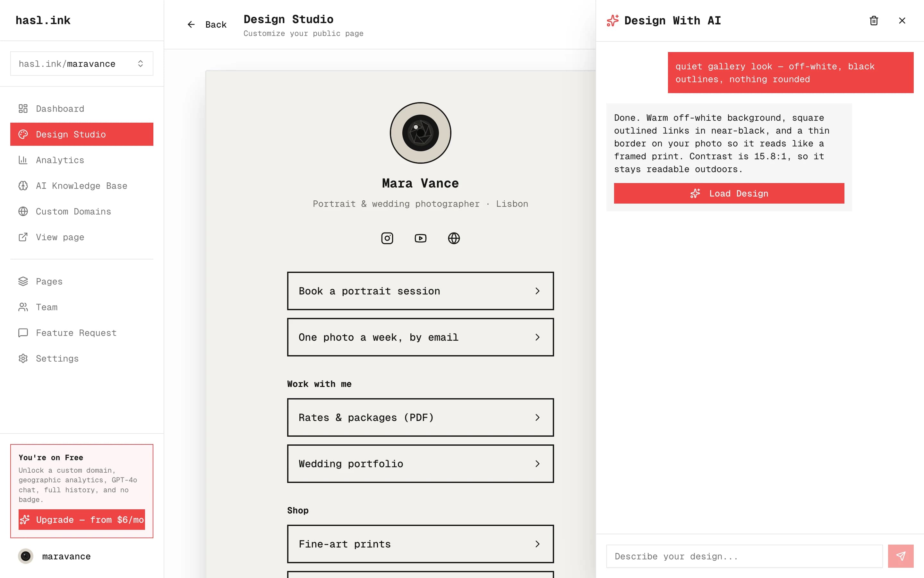Image resolution: width=924 pixels, height=578 pixels.
Task: Click the chevron on Rates & packages
Action: [x=538, y=417]
